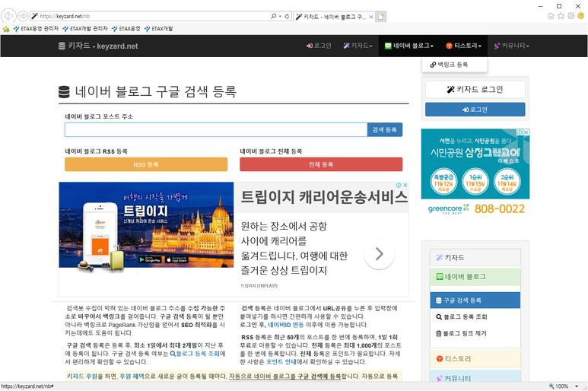
Task: Click AdChoices icon on 삼정그린코아 ad
Action: click(520, 132)
